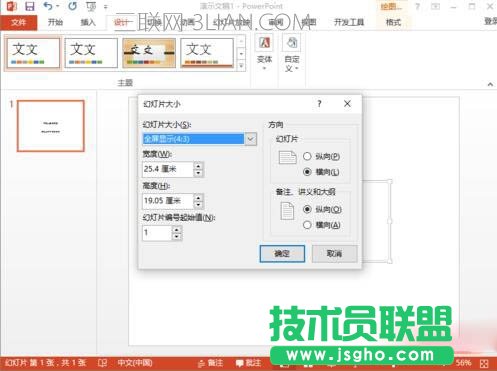Click the ribbon Help question mark
The width and height of the screenshot is (497, 371).
point(417,6)
